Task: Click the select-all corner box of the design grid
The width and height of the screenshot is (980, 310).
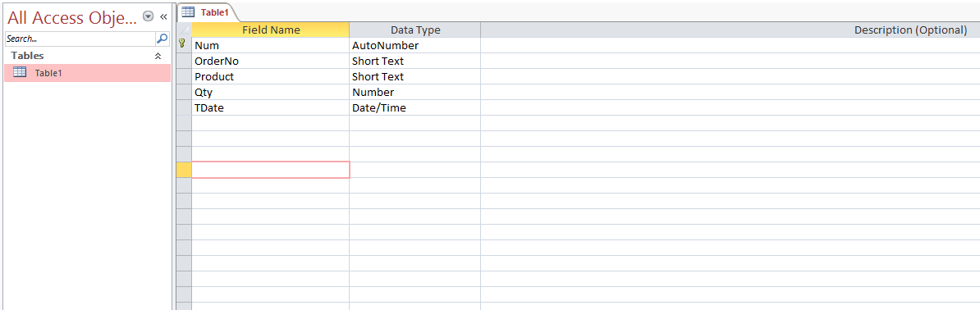Action: tap(184, 30)
